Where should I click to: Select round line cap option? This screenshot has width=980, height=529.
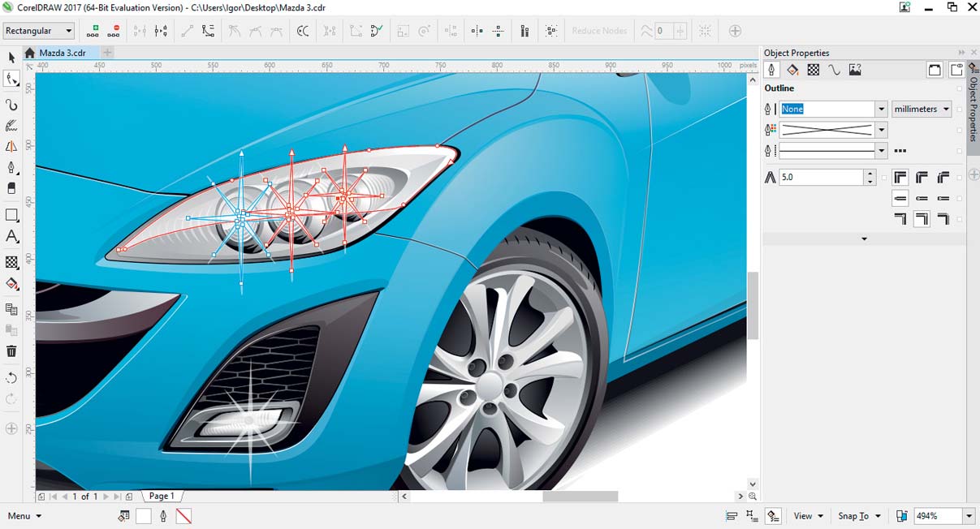click(922, 198)
